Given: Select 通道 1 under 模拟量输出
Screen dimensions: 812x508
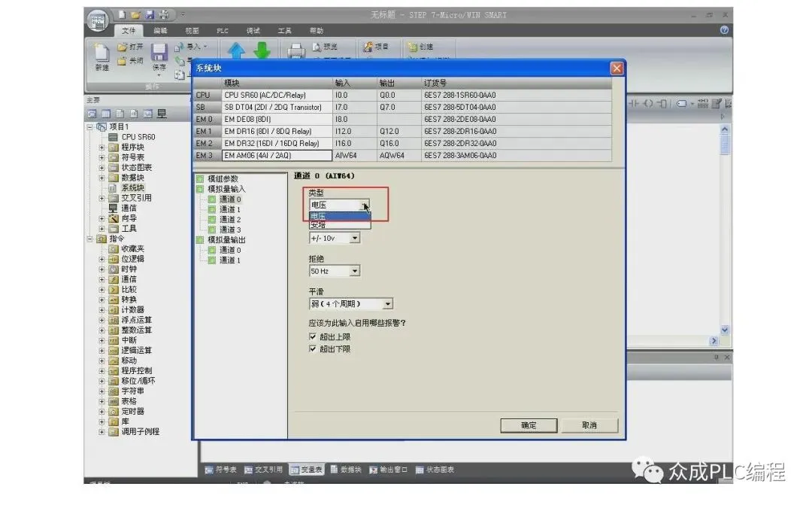Looking at the screenshot, I should [x=230, y=260].
